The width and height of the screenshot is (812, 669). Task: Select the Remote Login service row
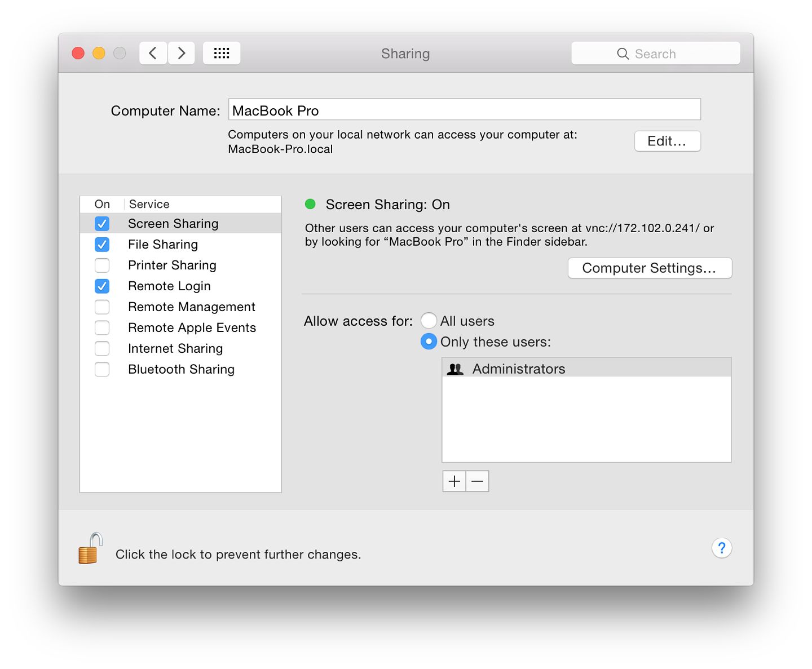[180, 286]
